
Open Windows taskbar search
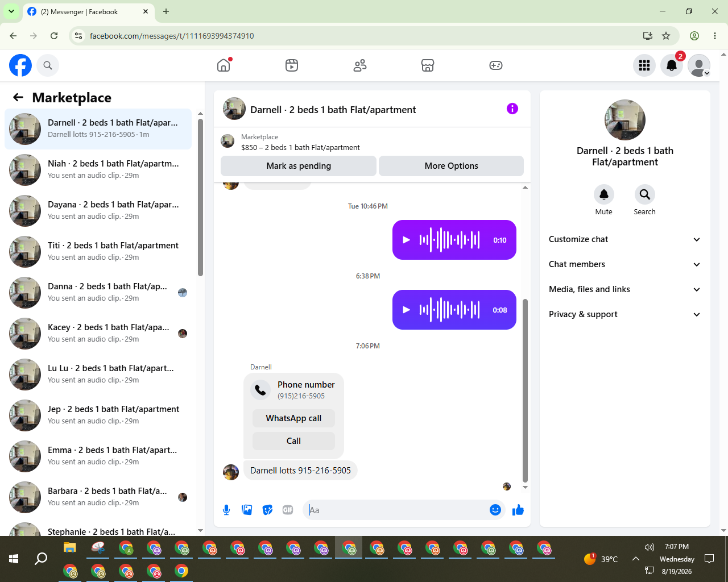pyautogui.click(x=41, y=559)
